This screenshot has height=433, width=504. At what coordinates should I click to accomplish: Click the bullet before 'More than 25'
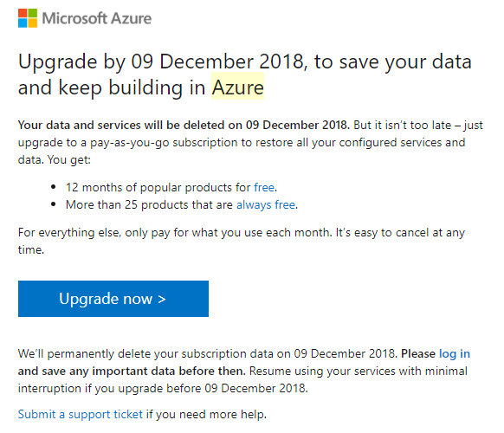tap(54, 204)
